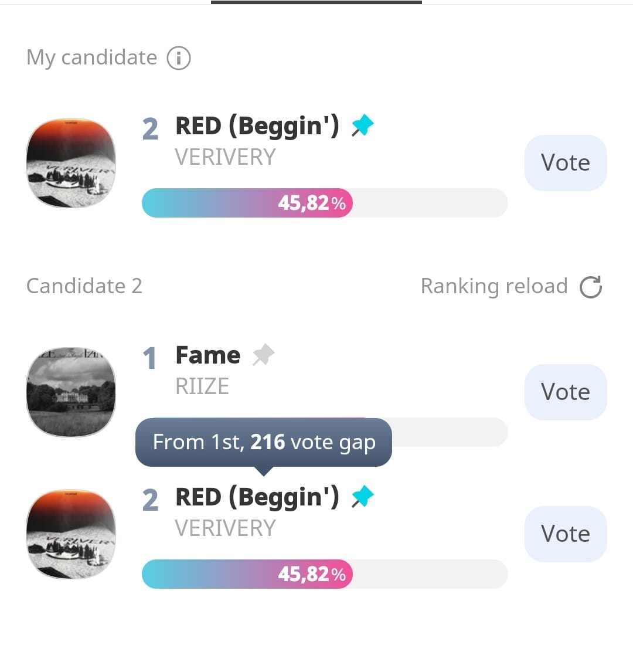This screenshot has width=633, height=672.
Task: Dismiss the 216 vote gap tooltip
Action: 263,442
